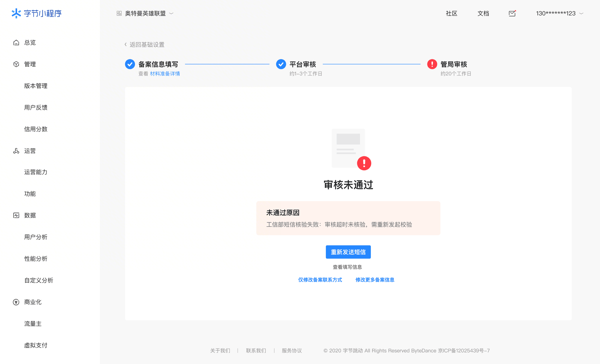Expand the 奥特曼英雄联盟 app switcher dropdown
This screenshot has width=600, height=364.
171,13
